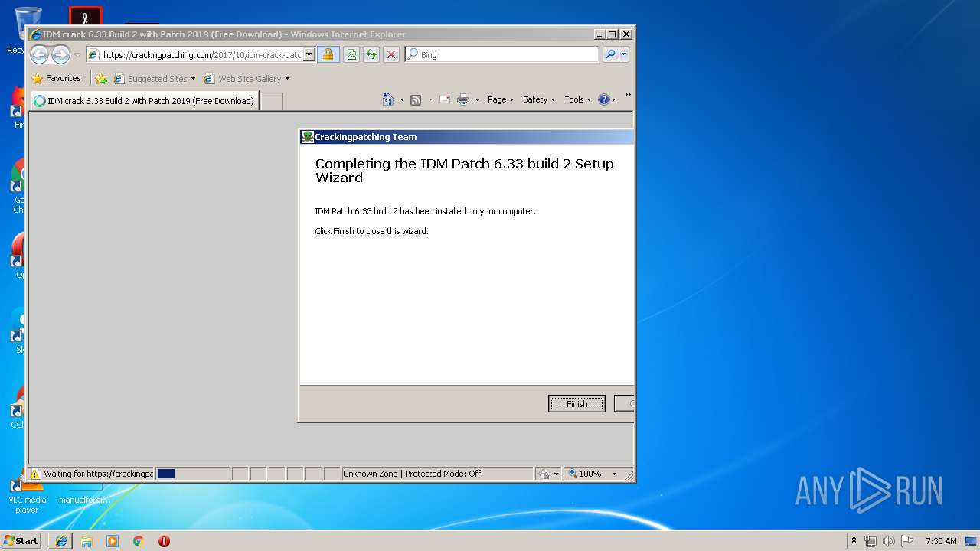980x551 pixels.
Task: Expand the Print dropdown arrow
Action: pos(477,99)
